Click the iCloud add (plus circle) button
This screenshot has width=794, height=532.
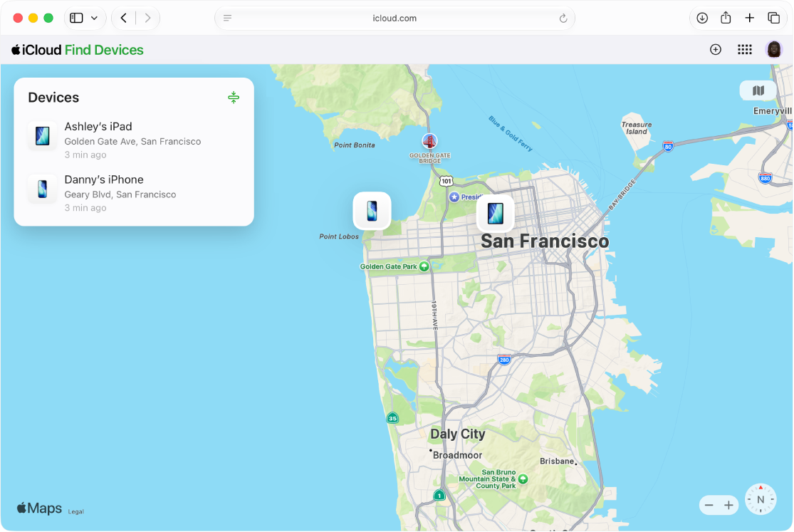click(716, 50)
